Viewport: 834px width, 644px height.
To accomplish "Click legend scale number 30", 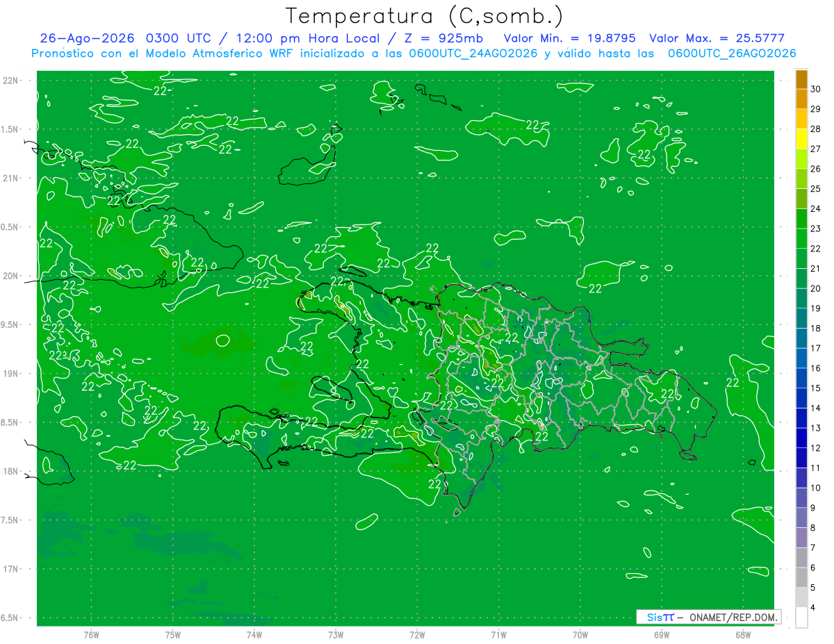I will (x=816, y=89).
